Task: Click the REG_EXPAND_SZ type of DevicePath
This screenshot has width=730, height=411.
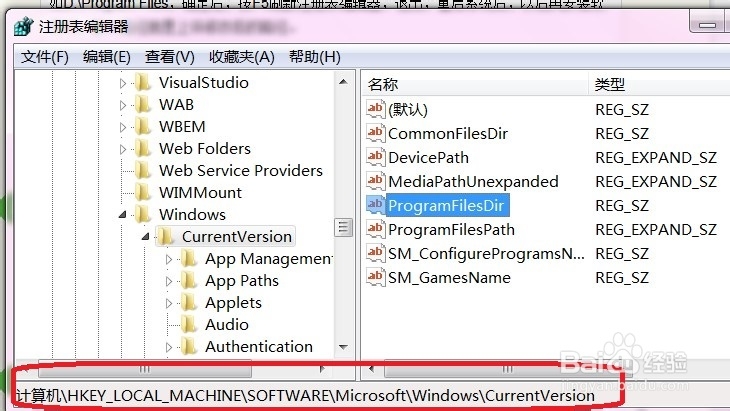Action: coord(656,157)
